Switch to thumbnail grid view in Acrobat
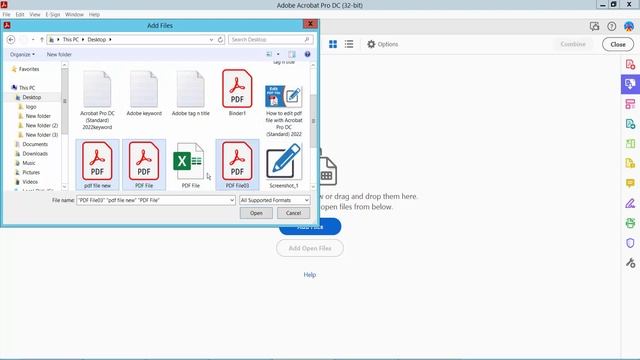640x360 pixels. click(333, 44)
